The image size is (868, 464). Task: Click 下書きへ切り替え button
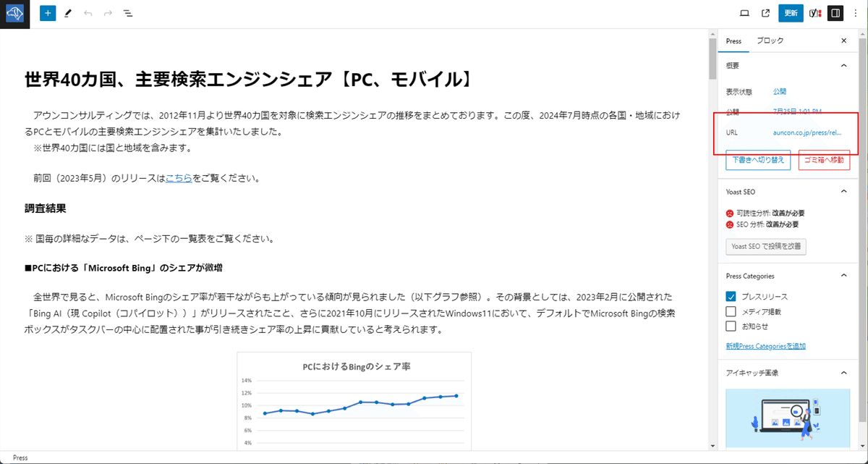[758, 160]
